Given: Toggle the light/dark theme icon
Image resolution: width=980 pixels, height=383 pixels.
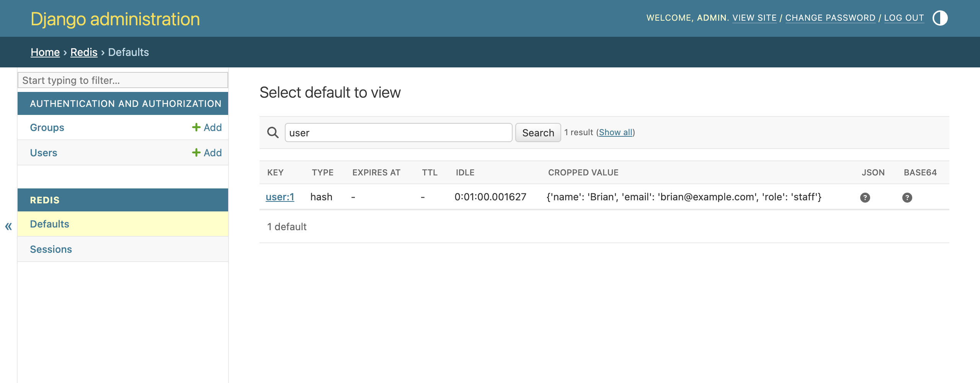Looking at the screenshot, I should pos(940,18).
